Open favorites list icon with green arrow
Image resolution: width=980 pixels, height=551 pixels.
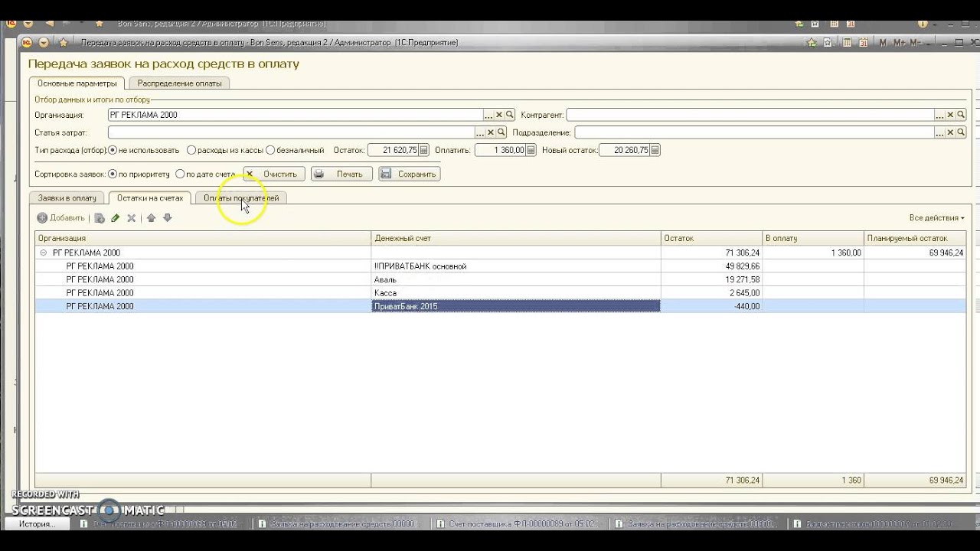click(812, 43)
